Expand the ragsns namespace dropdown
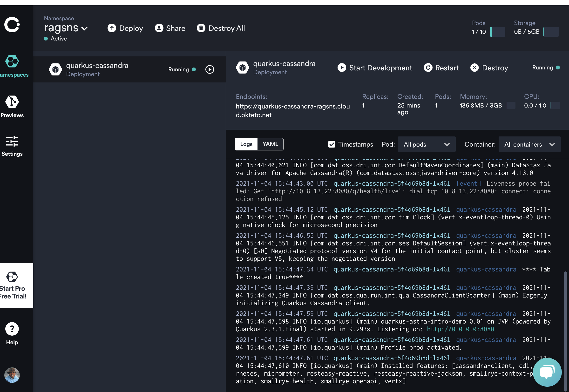The width and height of the screenshot is (569, 392). coord(84,29)
